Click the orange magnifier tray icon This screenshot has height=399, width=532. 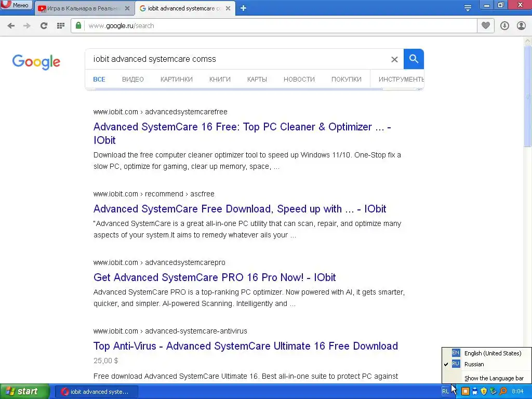[503, 392]
